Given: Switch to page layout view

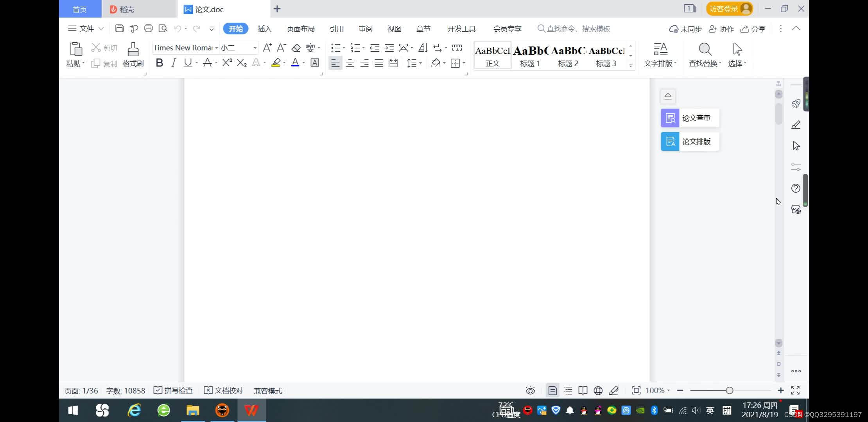Looking at the screenshot, I should pyautogui.click(x=552, y=390).
